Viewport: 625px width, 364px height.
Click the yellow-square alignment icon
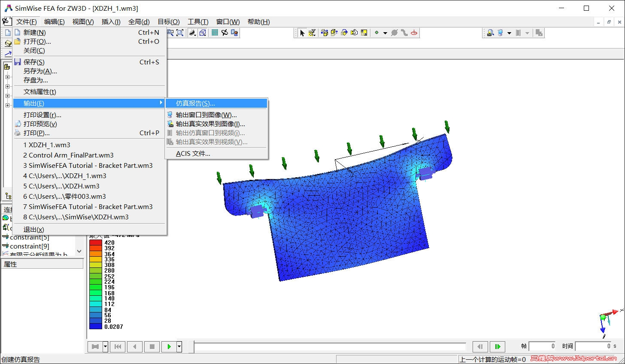tap(364, 33)
